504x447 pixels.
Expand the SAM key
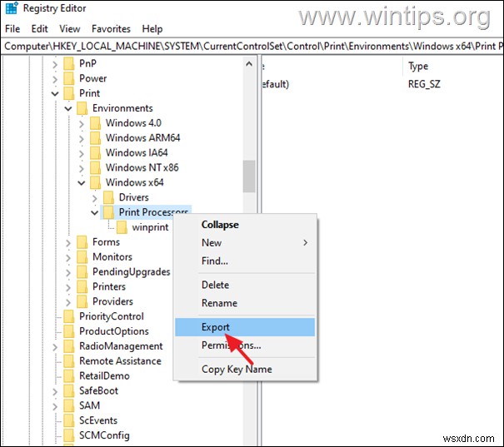[55, 406]
